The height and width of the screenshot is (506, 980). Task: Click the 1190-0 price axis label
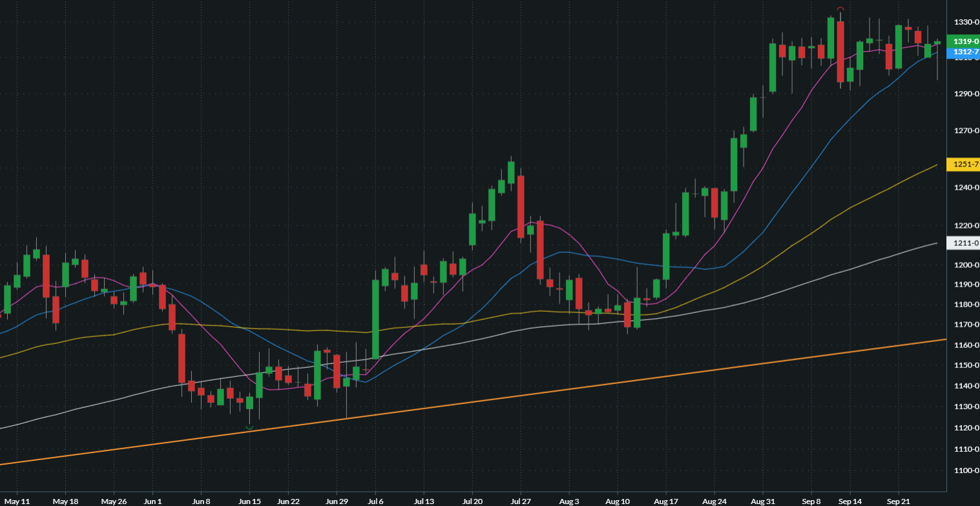click(x=966, y=285)
